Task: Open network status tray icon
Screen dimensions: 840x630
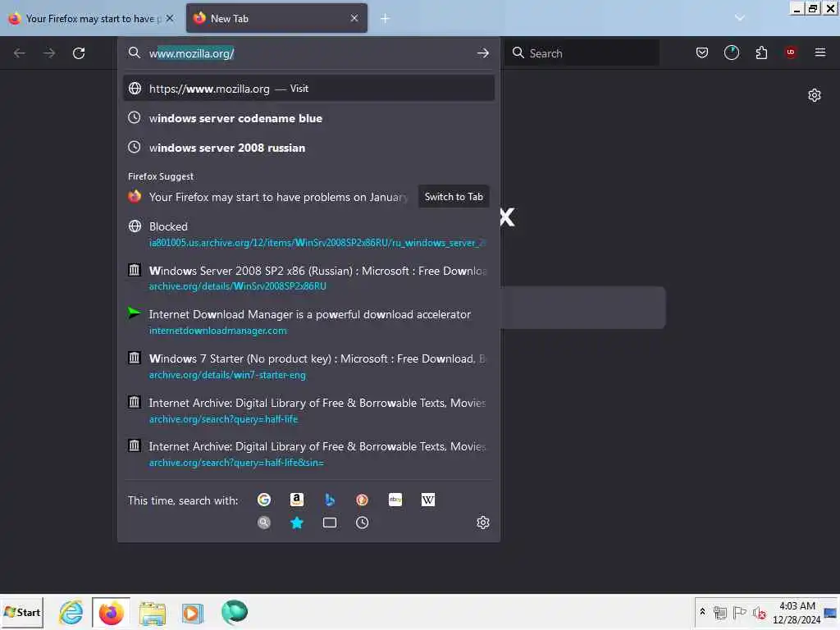Action: coord(720,612)
